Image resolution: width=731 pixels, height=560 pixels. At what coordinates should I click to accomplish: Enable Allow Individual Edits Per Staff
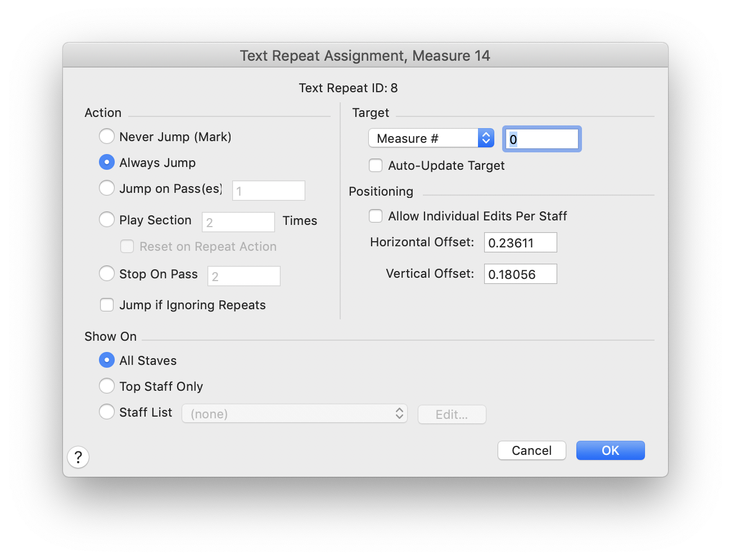tap(376, 216)
